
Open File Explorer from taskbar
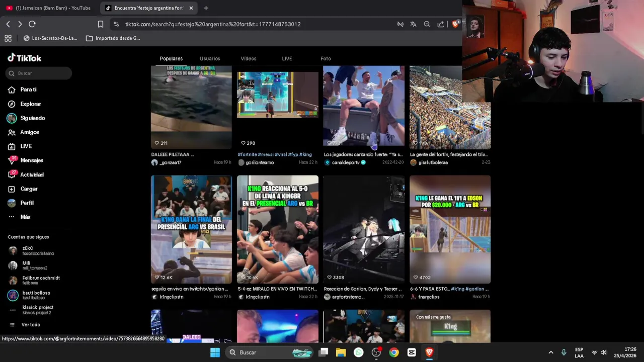(341, 352)
